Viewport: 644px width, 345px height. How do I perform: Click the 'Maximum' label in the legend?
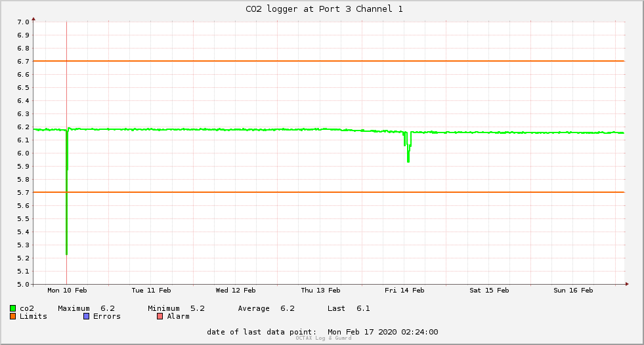pyautogui.click(x=74, y=308)
